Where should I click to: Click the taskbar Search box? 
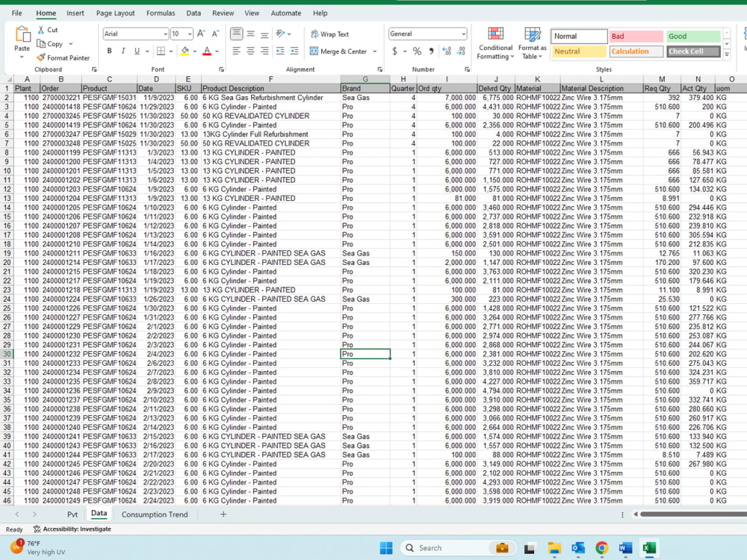point(459,548)
